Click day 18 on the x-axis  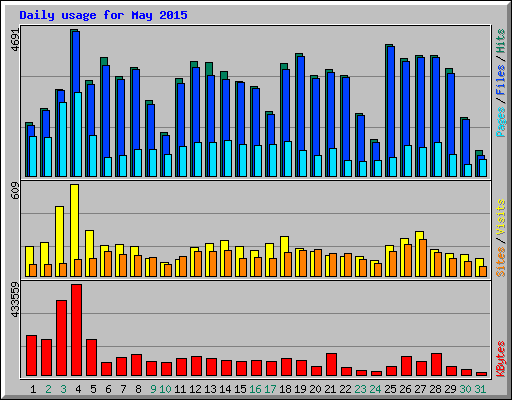[x=285, y=389]
